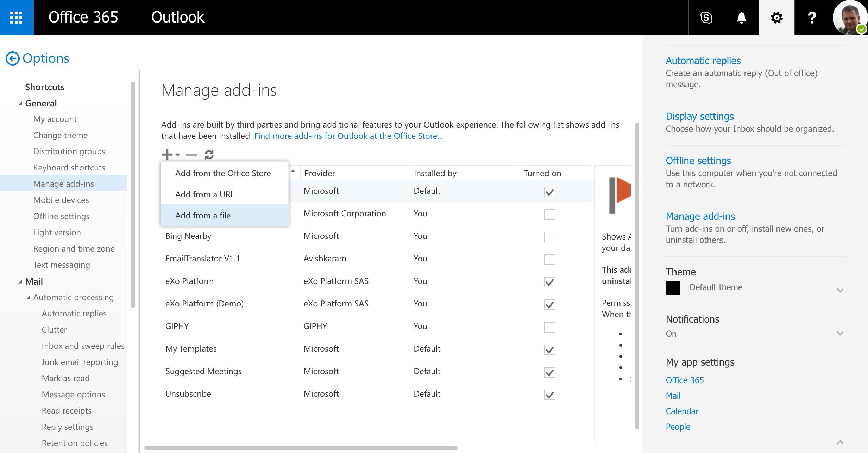Image resolution: width=868 pixels, height=453 pixels.
Task: Select the Clutter tree item
Action: (x=54, y=330)
